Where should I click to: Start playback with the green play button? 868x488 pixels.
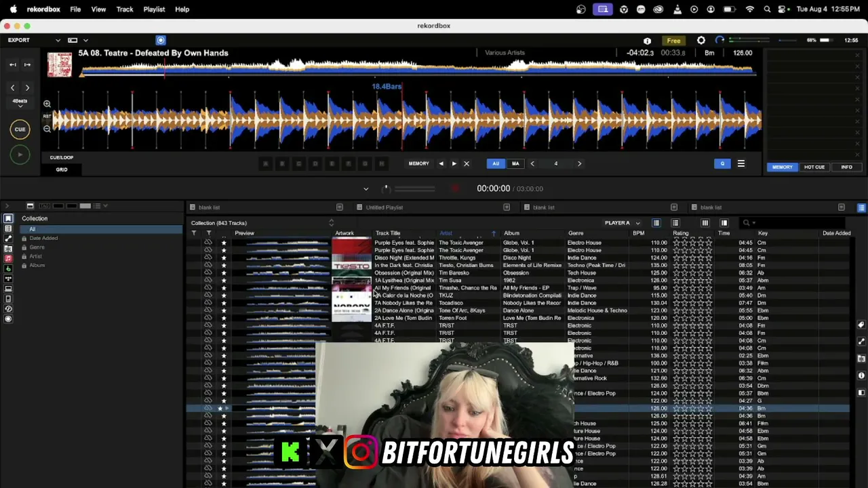(20, 155)
